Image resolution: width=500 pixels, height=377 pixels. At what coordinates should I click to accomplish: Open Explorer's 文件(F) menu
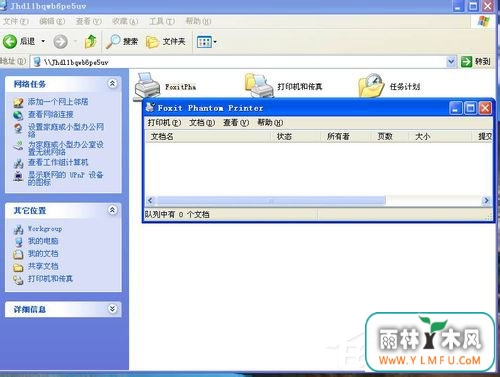(16, 21)
